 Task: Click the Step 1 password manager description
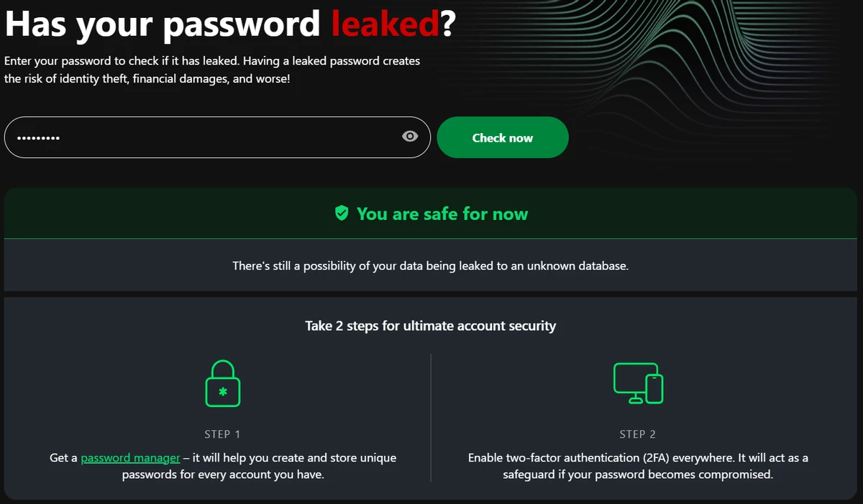pos(223,466)
